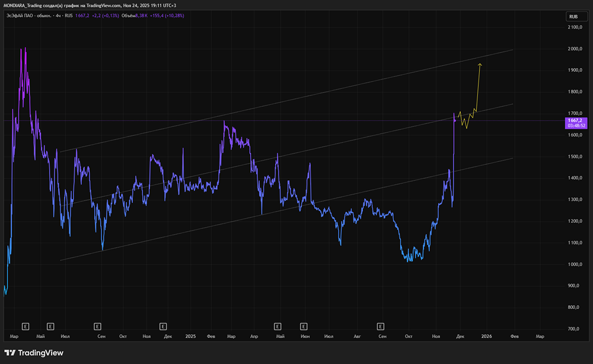
Task: Click the 2025 label on time axis
Action: (x=190, y=336)
